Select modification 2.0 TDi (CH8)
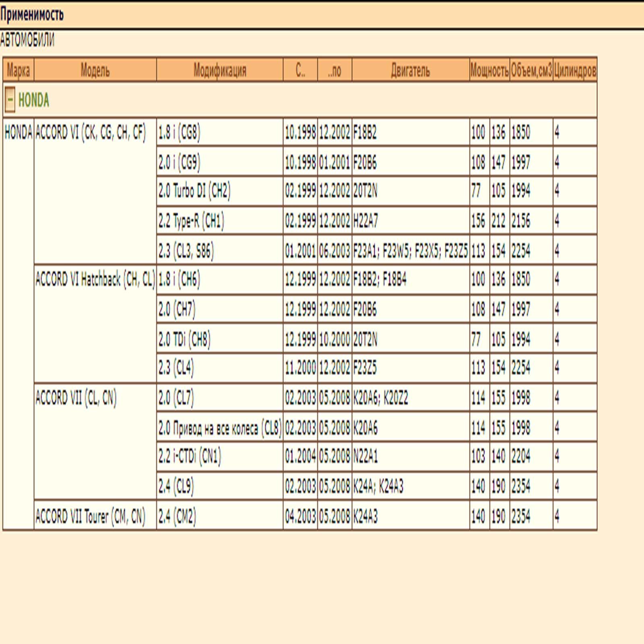The height and width of the screenshot is (644, 644). pos(184,339)
